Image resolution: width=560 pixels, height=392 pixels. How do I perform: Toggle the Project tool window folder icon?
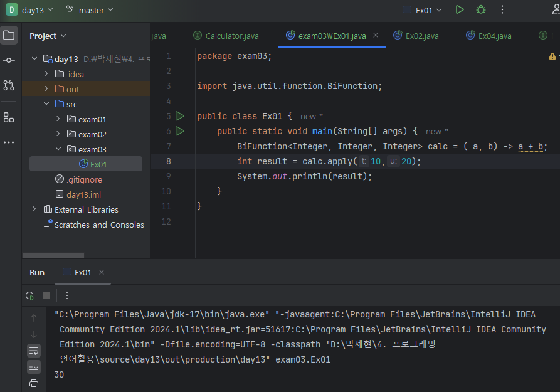[x=9, y=35]
